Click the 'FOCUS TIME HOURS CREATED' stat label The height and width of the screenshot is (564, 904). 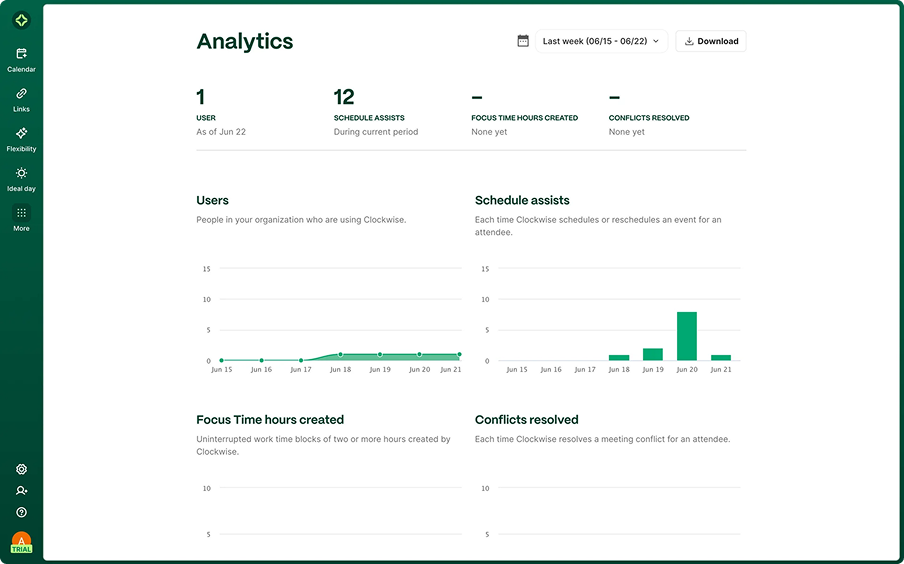[x=524, y=118]
